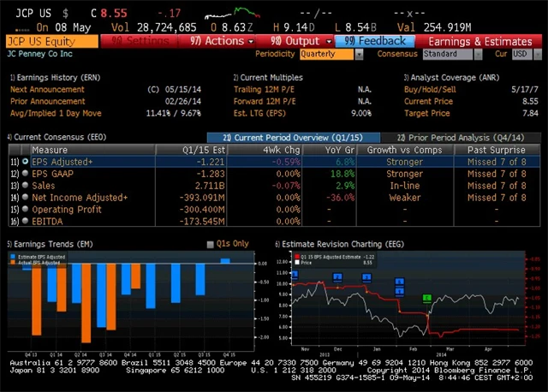Enable the Q1s Only checkbox
This screenshot has width=548, height=392.
click(x=211, y=244)
